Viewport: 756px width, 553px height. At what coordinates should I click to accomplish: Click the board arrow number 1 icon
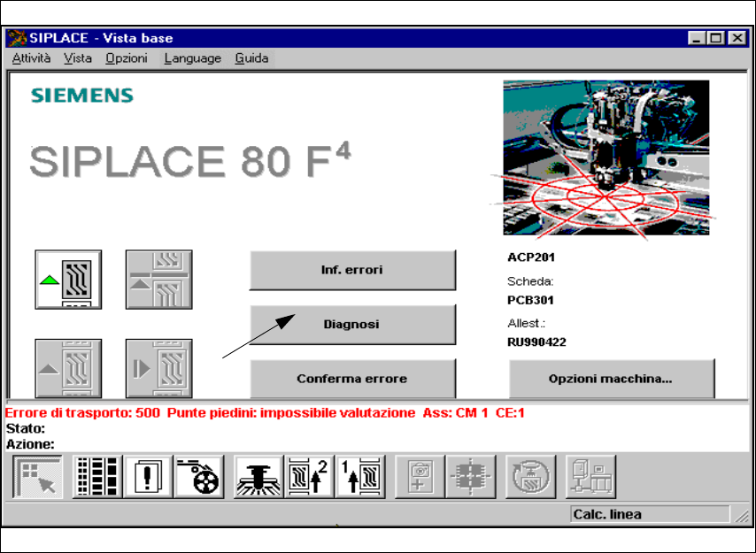359,476
